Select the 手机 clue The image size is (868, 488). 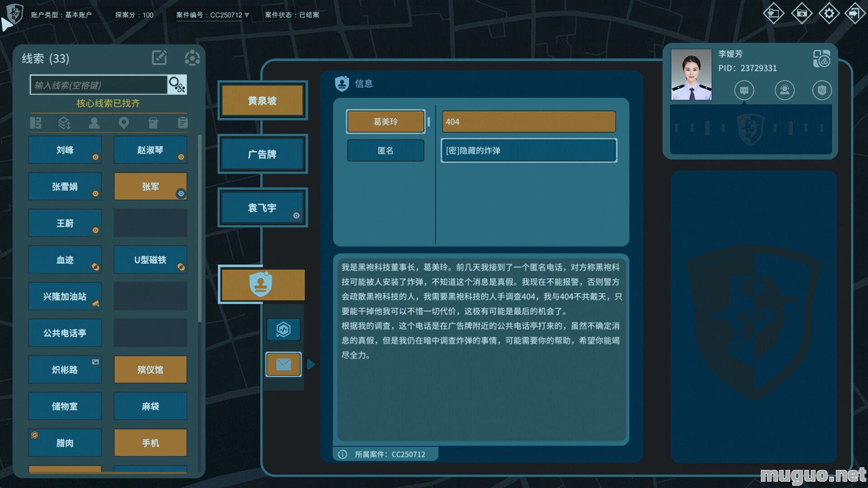click(150, 443)
